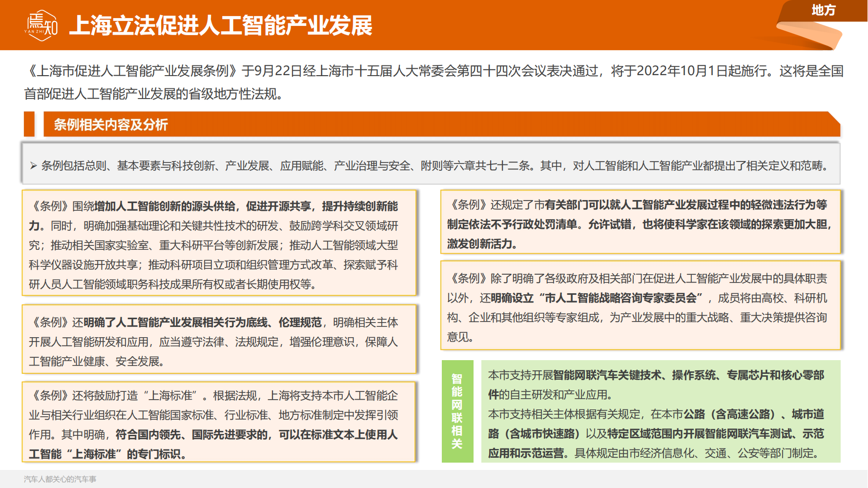Screen dimensions: 868x488
Task: Click bold text 增加人工智能创新的源头供给
Action: tap(165, 206)
